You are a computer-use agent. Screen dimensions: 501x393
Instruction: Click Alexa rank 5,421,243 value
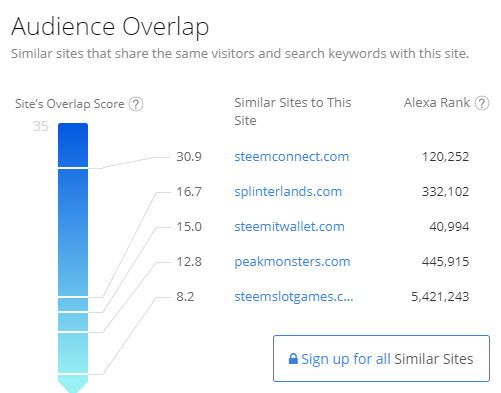pyautogui.click(x=440, y=297)
